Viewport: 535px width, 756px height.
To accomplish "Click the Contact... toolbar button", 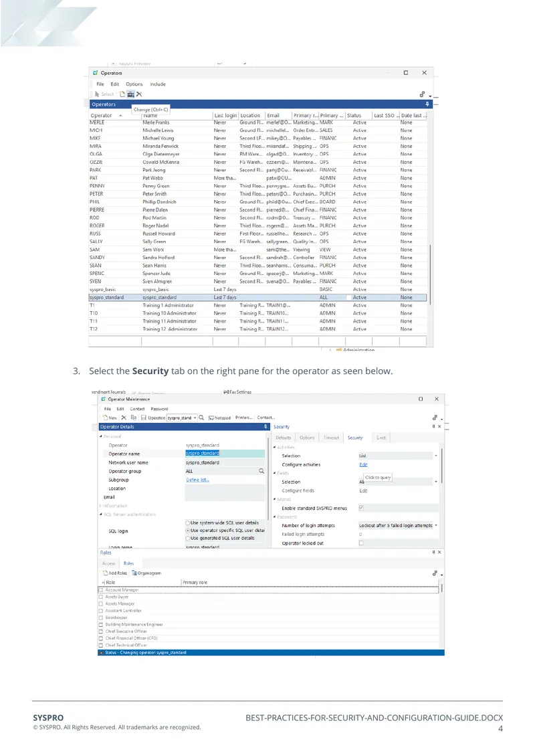I will click(x=265, y=417).
